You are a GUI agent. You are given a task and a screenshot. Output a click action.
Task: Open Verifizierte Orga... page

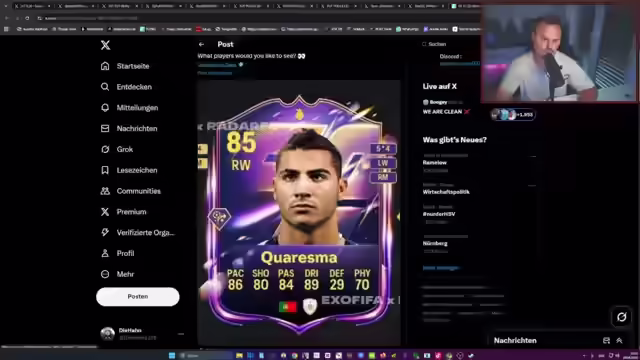click(138, 233)
